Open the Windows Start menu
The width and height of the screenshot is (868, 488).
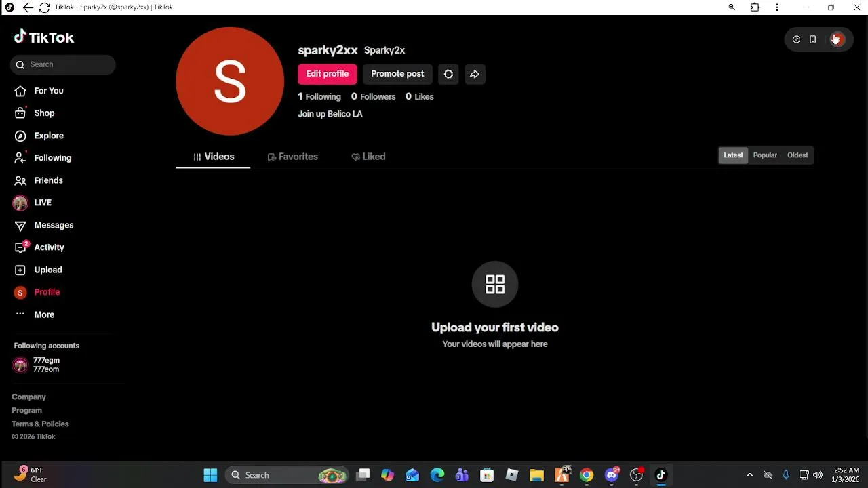coord(210,475)
